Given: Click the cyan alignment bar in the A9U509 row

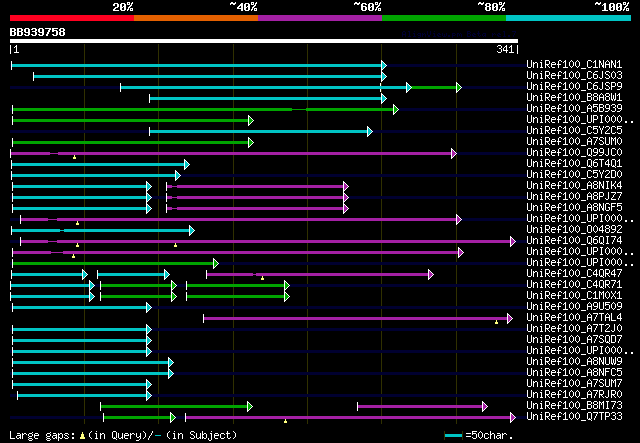Looking at the screenshot, I should pos(82,308).
